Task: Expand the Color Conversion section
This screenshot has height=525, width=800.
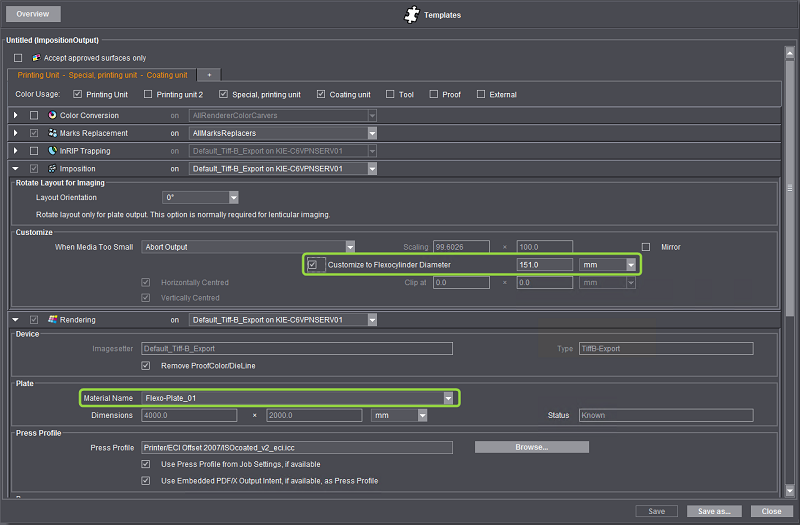Action: click(15, 116)
